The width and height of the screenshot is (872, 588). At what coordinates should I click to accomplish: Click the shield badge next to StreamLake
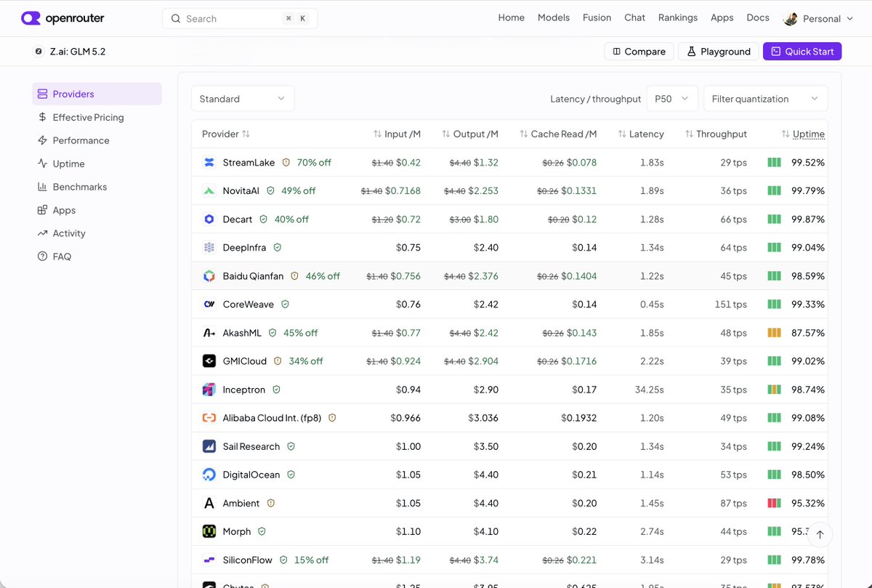[286, 163]
